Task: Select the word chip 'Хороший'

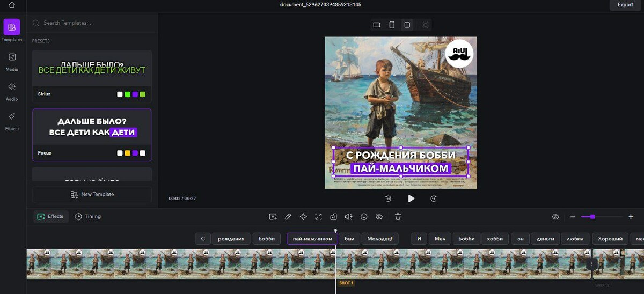Action: pos(611,239)
